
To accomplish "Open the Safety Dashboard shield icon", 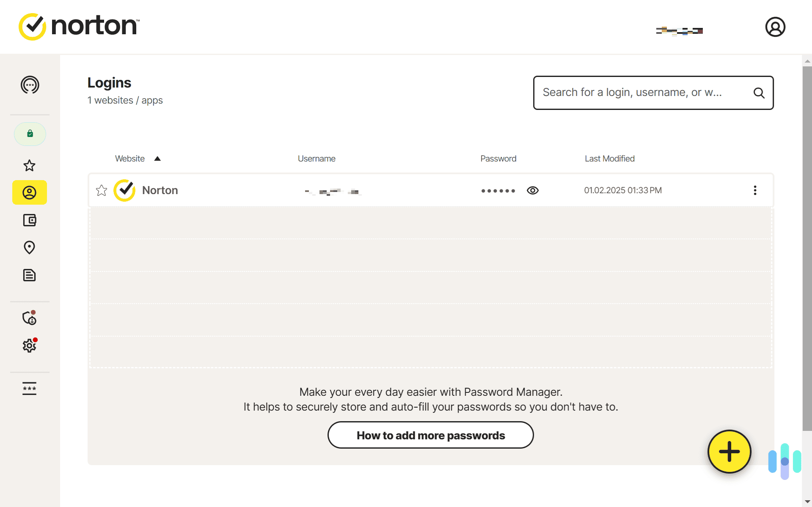I will (29, 318).
